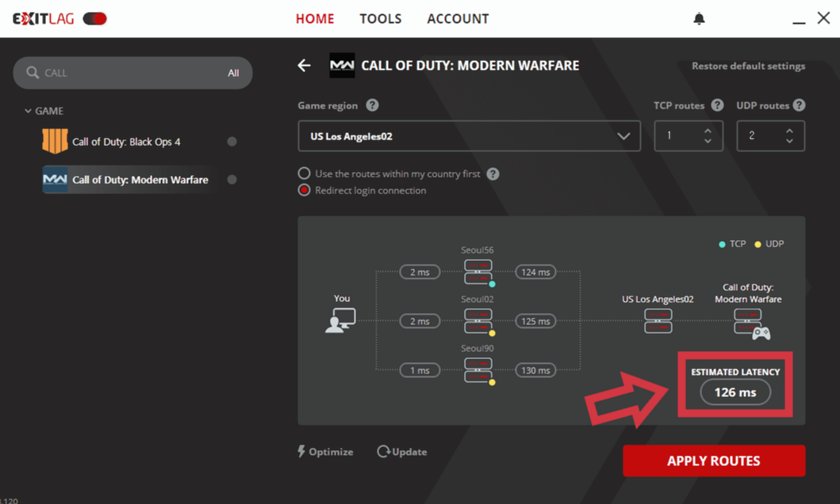Click APPLY ROUTES button
Image resolution: width=840 pixels, height=504 pixels.
(x=714, y=460)
